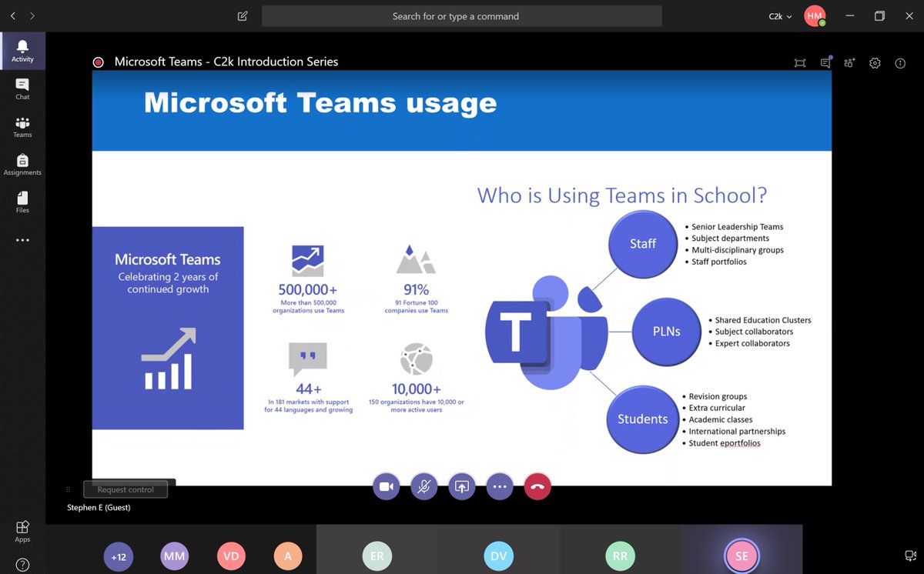This screenshot has width=924, height=574.
Task: Open the Activity feed in sidebar
Action: 22,50
